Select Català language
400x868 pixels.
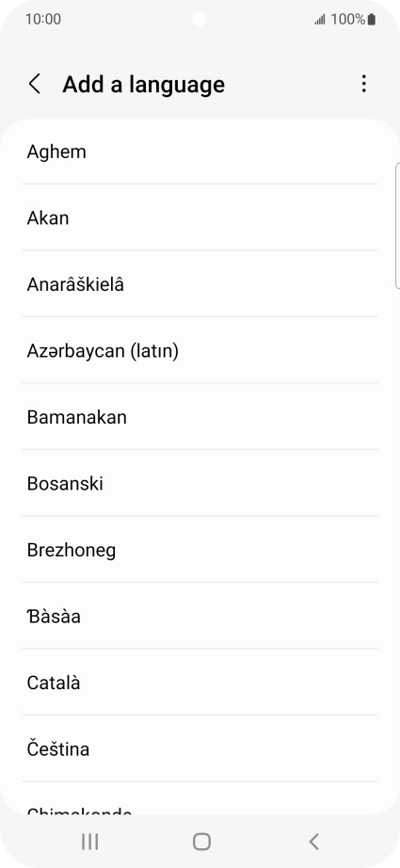pyautogui.click(x=200, y=683)
